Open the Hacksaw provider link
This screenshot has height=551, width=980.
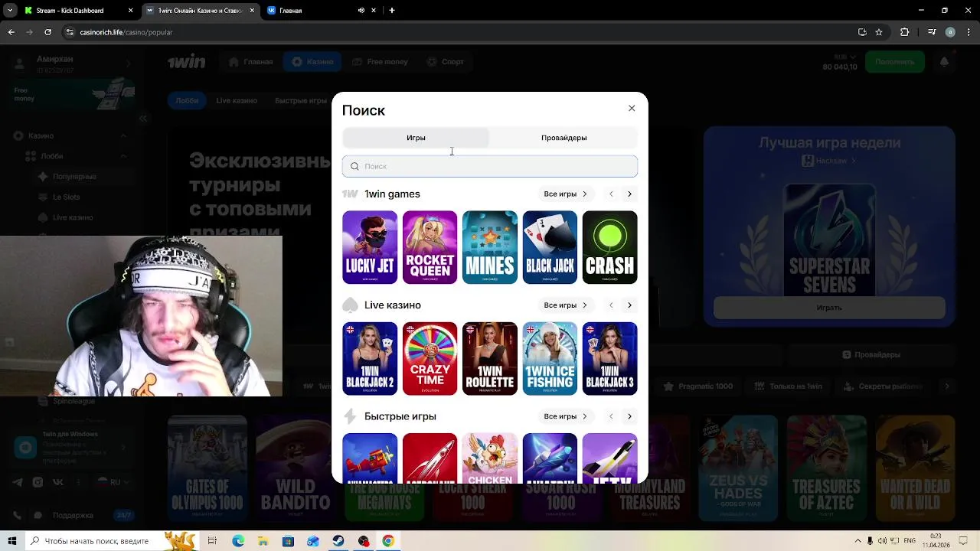(829, 161)
